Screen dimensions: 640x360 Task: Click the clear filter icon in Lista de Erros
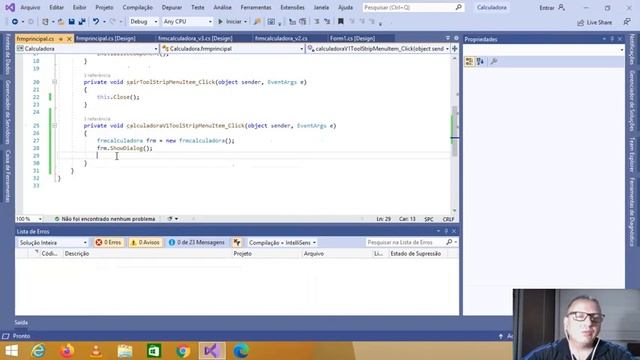[237, 242]
